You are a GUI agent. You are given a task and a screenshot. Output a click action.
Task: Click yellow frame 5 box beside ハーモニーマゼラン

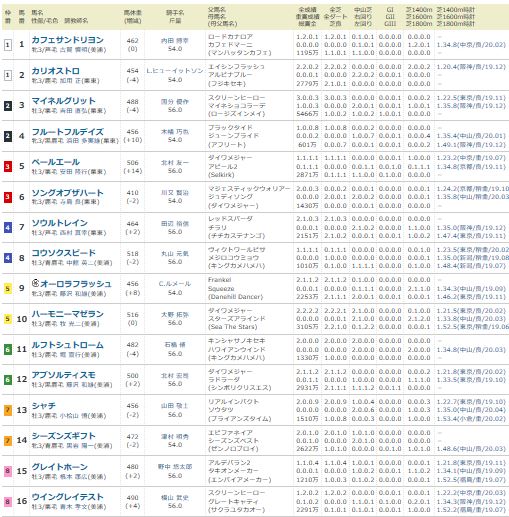click(8, 319)
